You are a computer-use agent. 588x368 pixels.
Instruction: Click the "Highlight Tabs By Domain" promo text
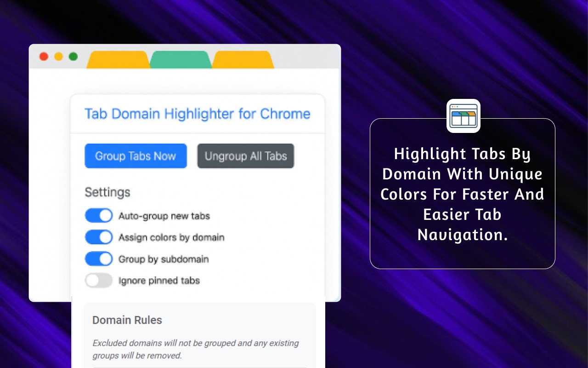[462, 194]
